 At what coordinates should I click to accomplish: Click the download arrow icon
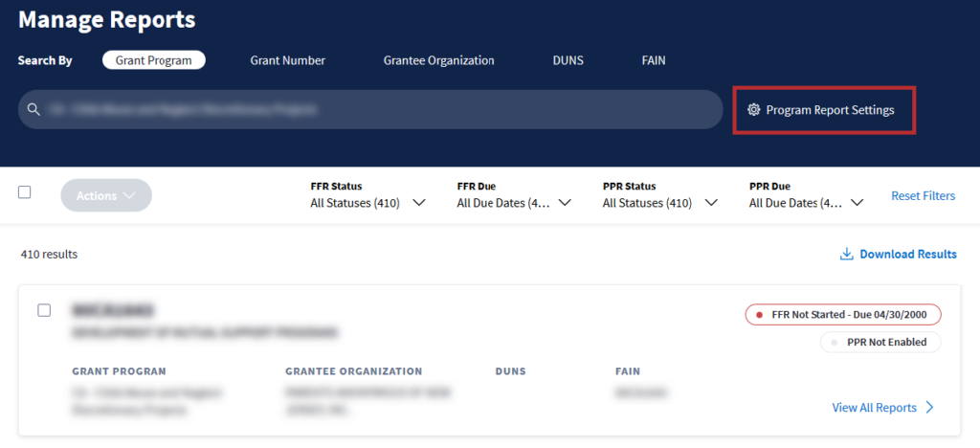pyautogui.click(x=846, y=255)
